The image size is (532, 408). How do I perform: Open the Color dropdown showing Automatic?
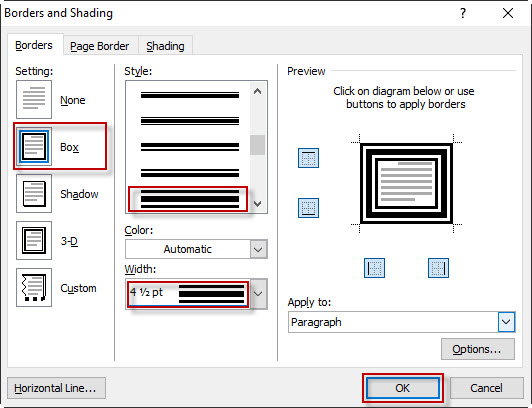[196, 249]
